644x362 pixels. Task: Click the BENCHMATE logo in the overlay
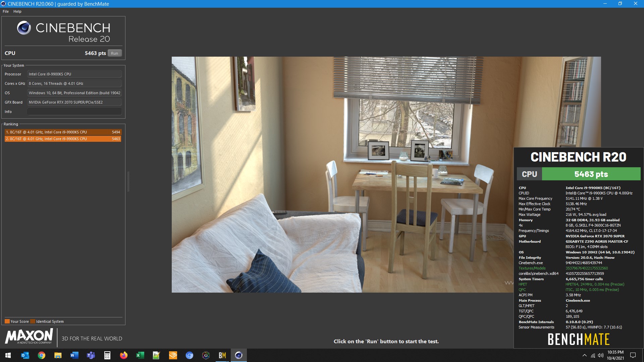click(x=579, y=339)
